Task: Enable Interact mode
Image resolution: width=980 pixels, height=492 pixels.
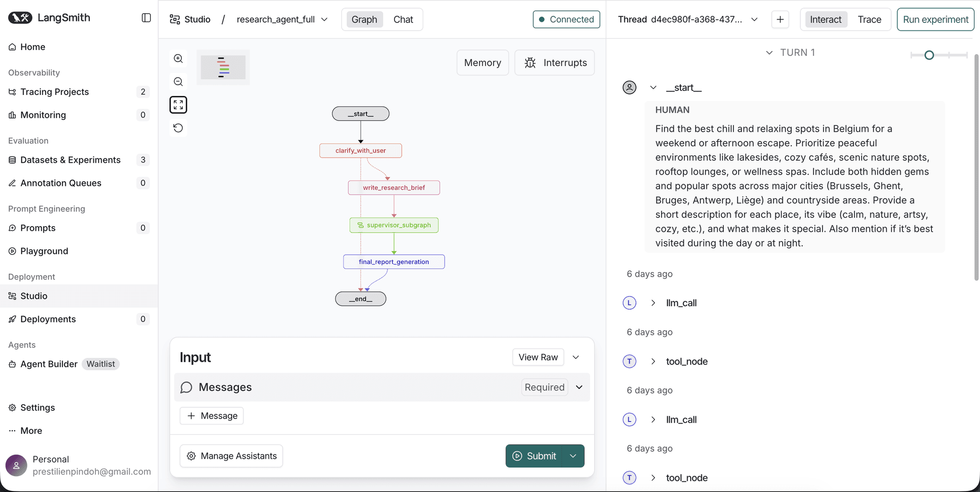Action: click(825, 19)
